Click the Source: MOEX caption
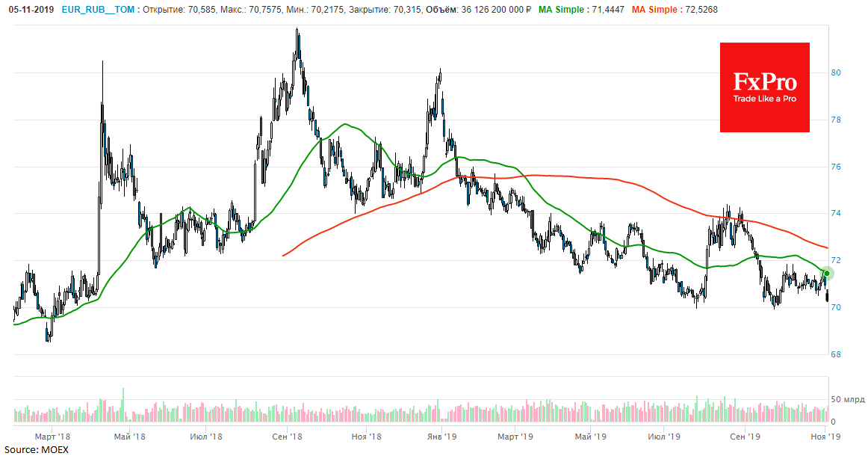This screenshot has height=456, width=868. tap(37, 449)
